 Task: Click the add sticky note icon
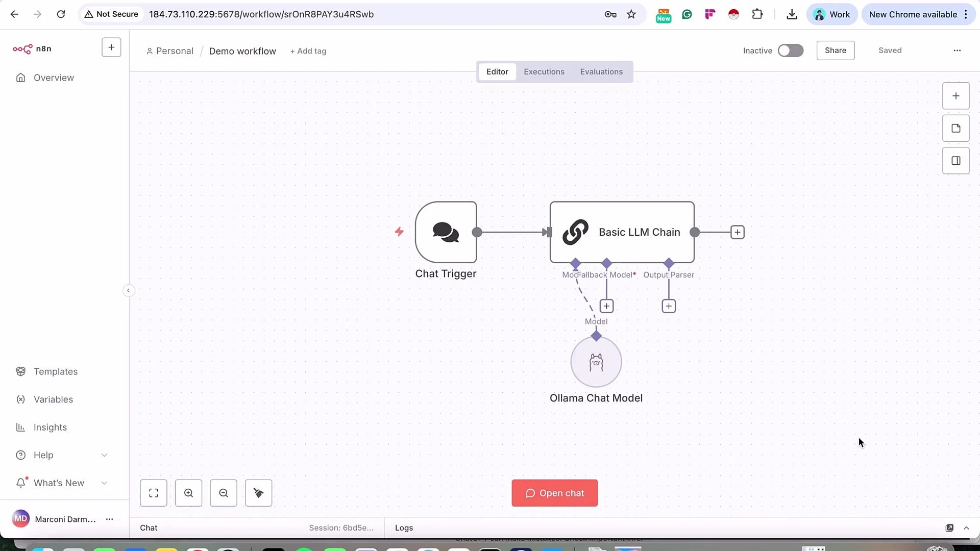click(956, 129)
